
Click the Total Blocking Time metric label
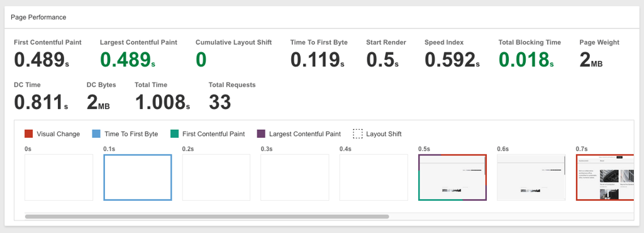[530, 42]
